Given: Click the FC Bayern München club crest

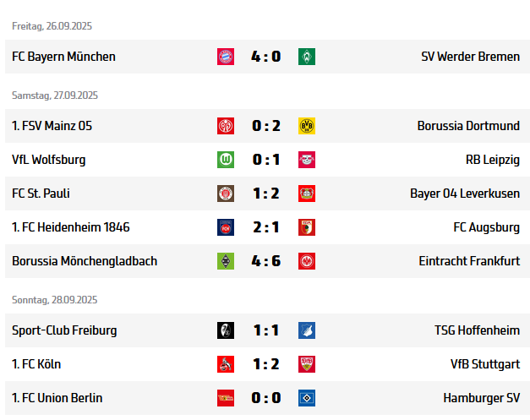Looking at the screenshot, I should click(226, 57).
